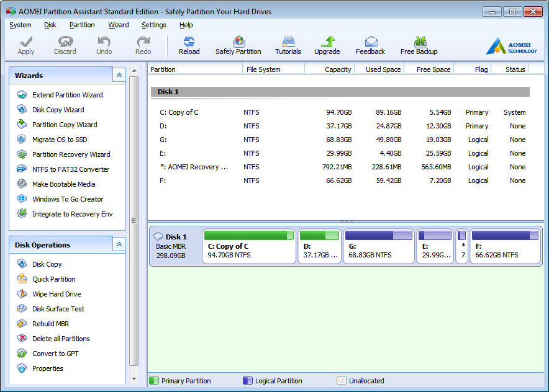
Task: Select the "F:" partition list row
Action: pyautogui.click(x=340, y=180)
